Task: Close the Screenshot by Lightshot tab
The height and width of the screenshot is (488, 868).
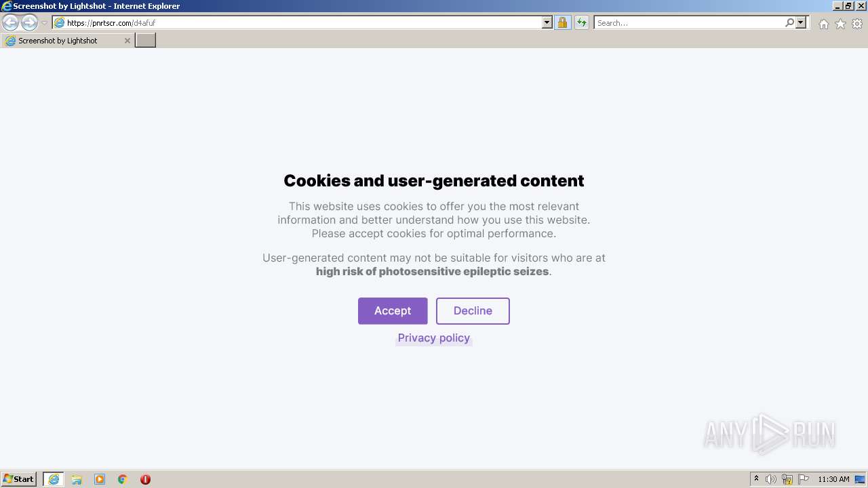Action: [127, 41]
